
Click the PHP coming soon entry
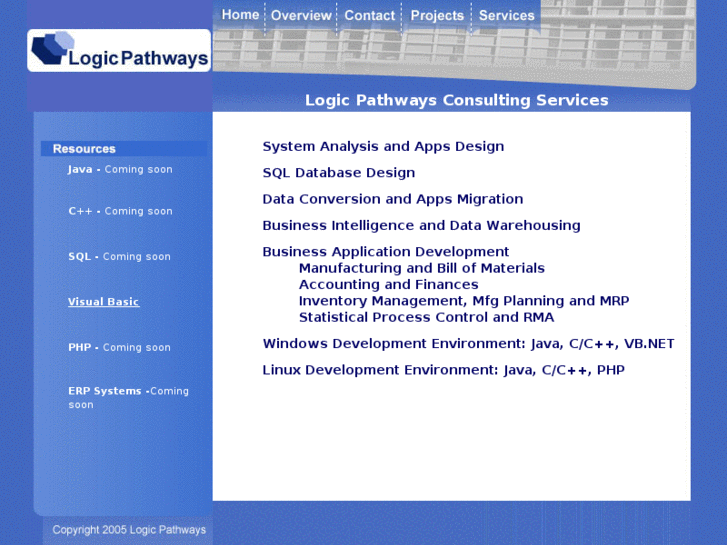coord(119,347)
